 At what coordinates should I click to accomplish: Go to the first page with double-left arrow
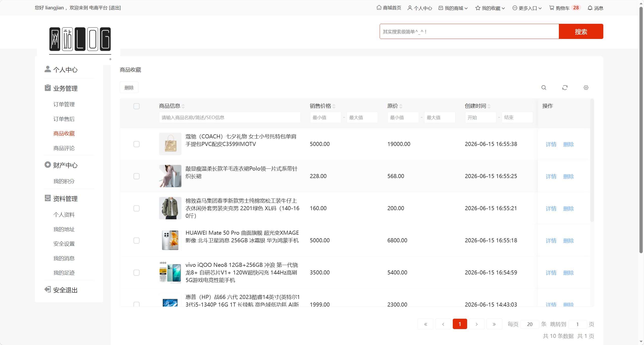tap(425, 324)
